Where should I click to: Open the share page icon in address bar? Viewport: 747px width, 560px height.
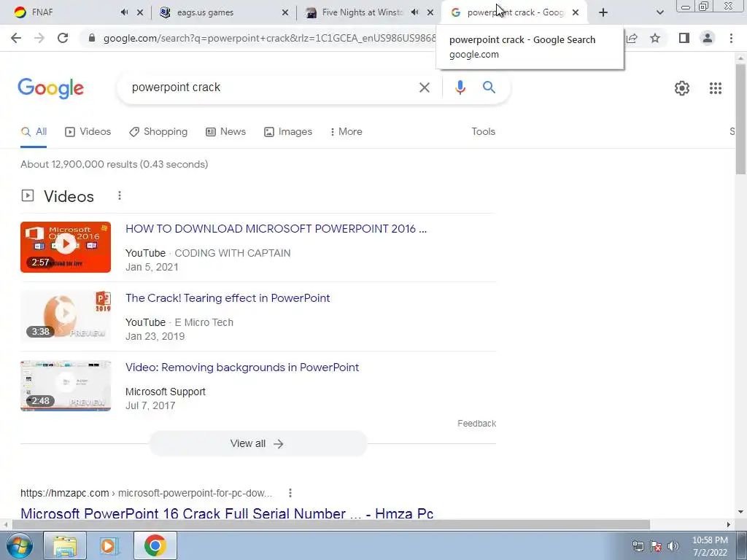point(632,38)
